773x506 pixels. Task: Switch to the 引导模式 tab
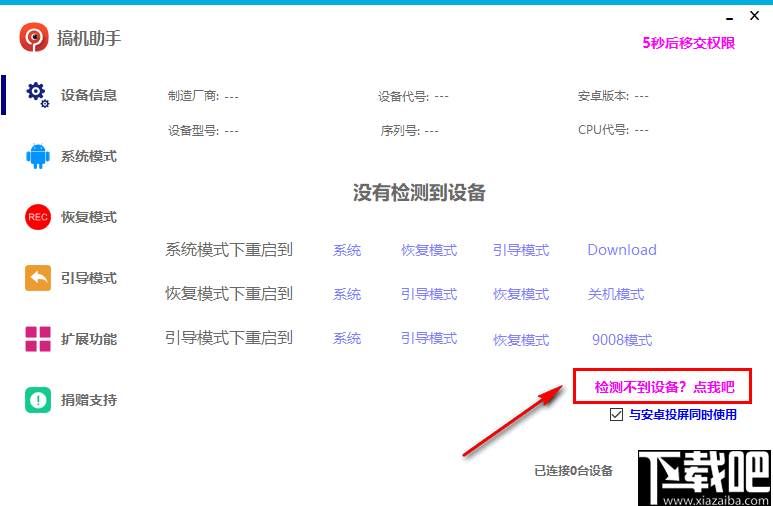[x=89, y=278]
